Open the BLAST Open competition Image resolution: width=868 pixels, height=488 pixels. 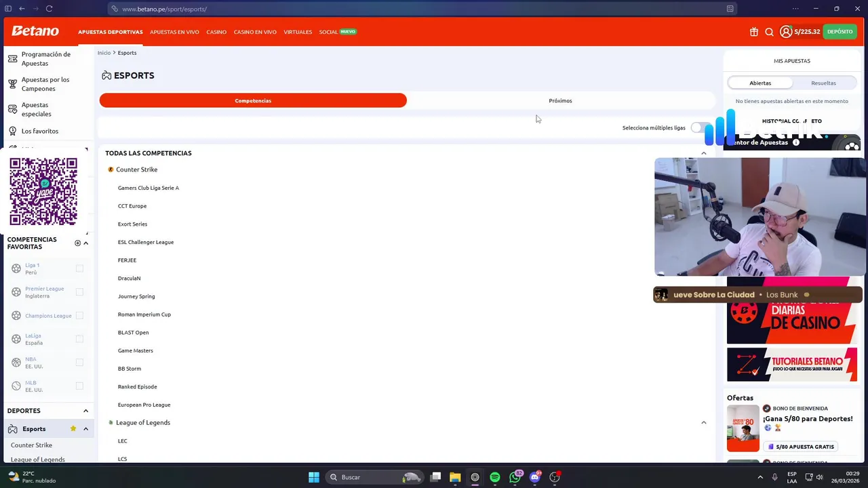point(133,332)
